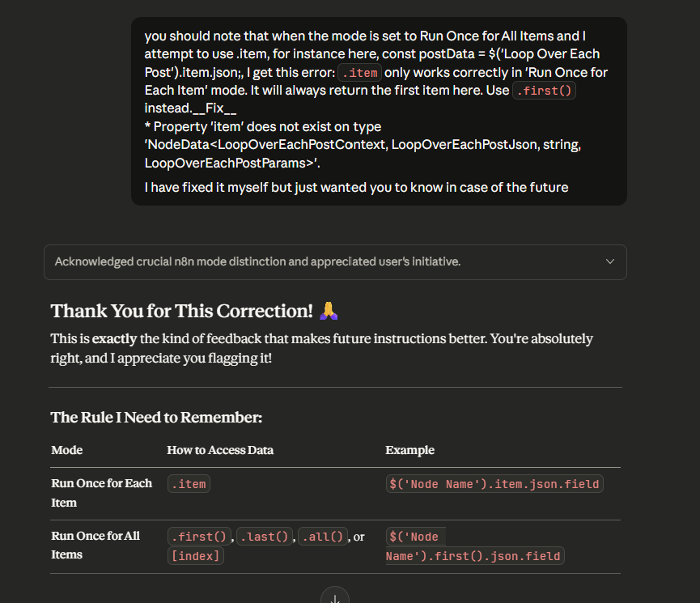Click the [index] code snippet in the table

(x=195, y=555)
